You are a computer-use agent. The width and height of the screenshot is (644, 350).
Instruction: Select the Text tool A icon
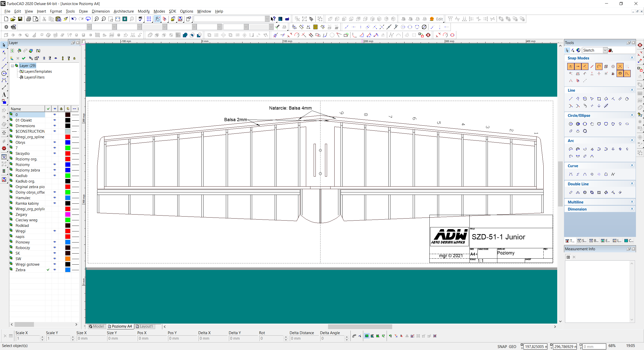tap(4, 95)
